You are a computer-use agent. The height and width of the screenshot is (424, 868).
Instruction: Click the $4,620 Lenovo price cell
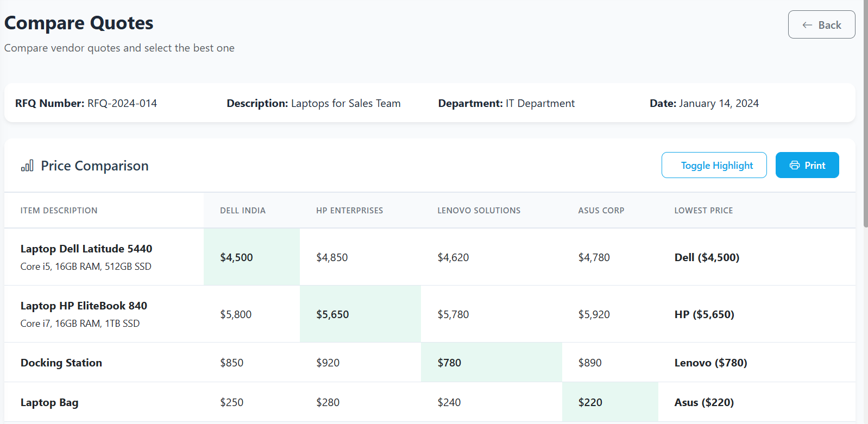pyautogui.click(x=491, y=257)
